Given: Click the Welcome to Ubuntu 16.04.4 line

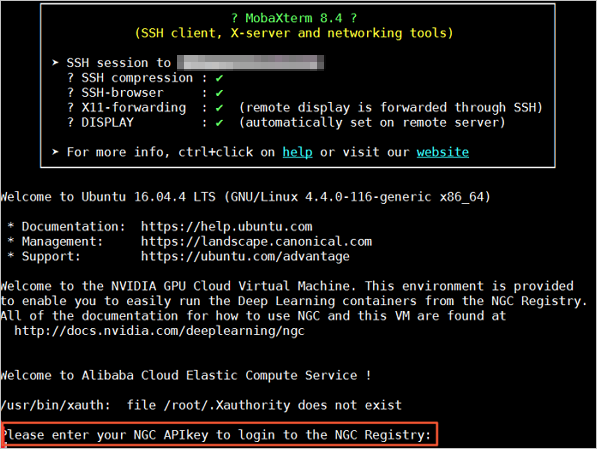Looking at the screenshot, I should [x=246, y=197].
